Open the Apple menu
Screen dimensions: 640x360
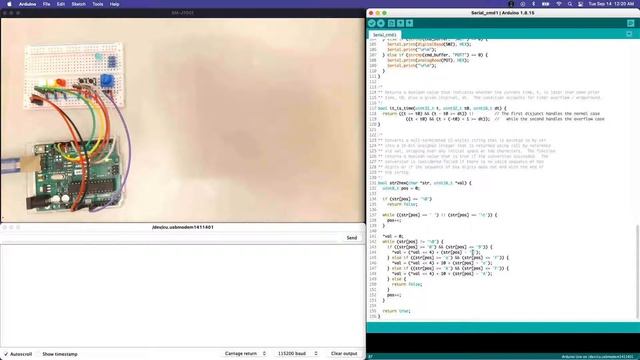coord(9,4)
